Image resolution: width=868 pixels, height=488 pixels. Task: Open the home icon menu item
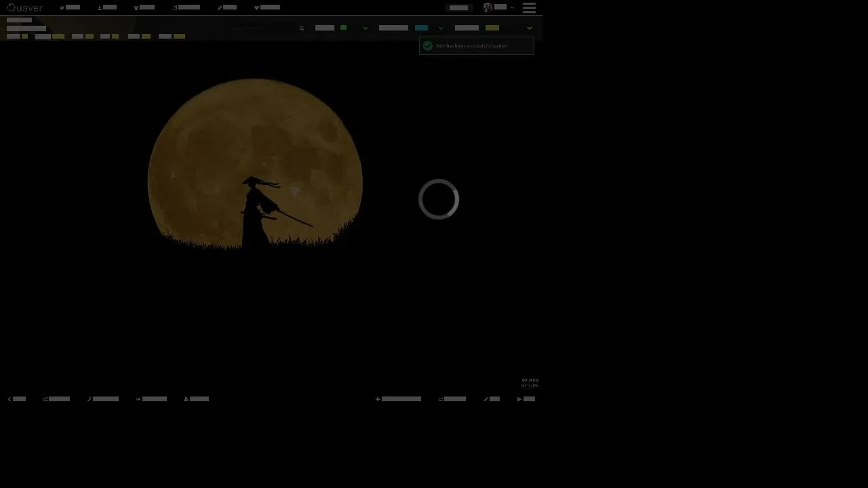click(x=70, y=7)
